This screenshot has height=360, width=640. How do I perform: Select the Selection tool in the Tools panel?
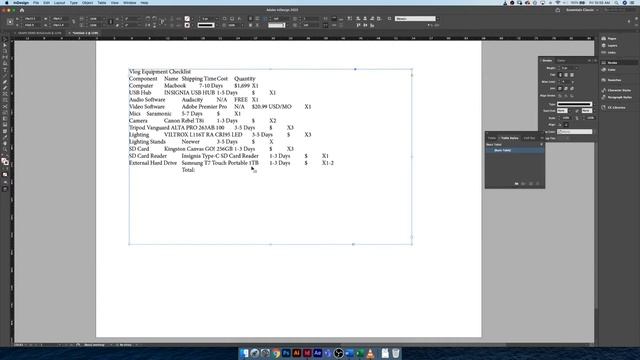click(x=5, y=40)
